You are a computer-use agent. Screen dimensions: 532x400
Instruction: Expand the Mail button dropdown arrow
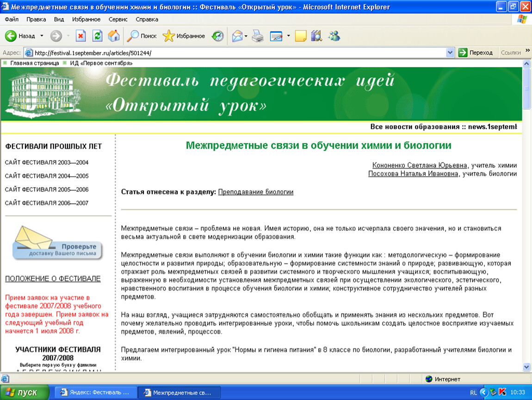pyautogui.click(x=246, y=36)
